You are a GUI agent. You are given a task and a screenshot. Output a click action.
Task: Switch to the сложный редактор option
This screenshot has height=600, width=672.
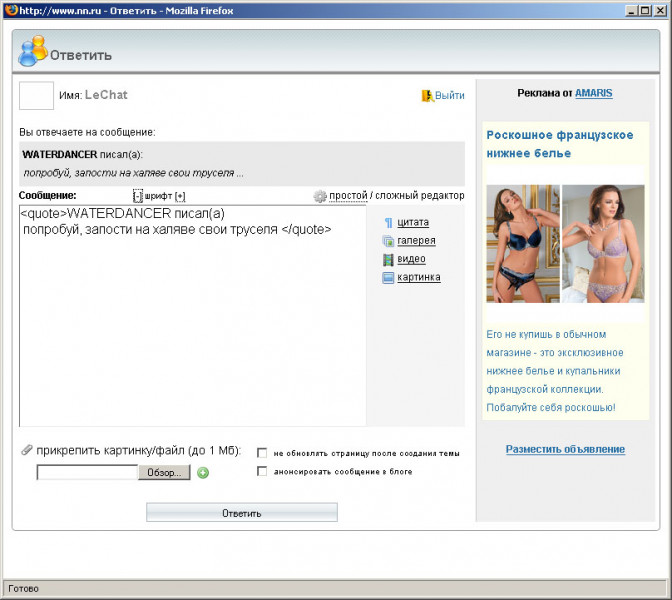point(420,195)
